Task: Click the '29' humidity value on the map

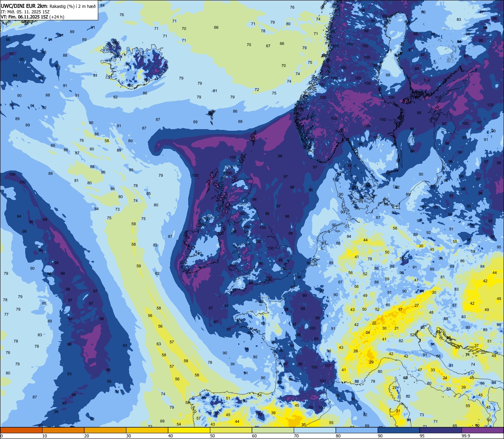Action: 371,362
